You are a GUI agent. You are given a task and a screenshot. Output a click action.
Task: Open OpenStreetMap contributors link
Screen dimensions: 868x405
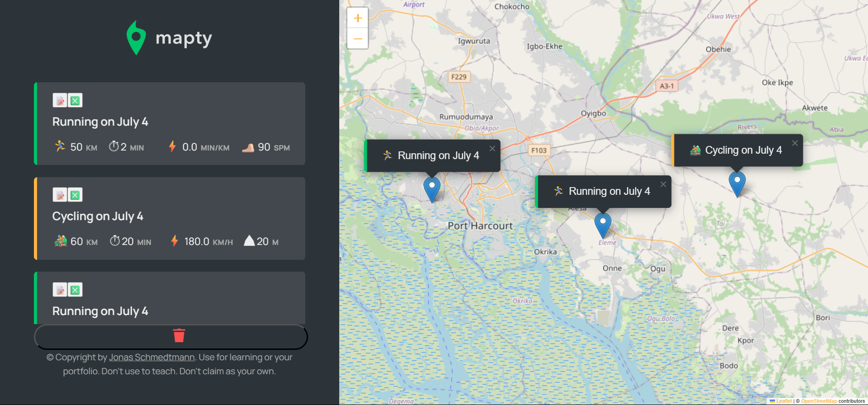[x=819, y=401]
